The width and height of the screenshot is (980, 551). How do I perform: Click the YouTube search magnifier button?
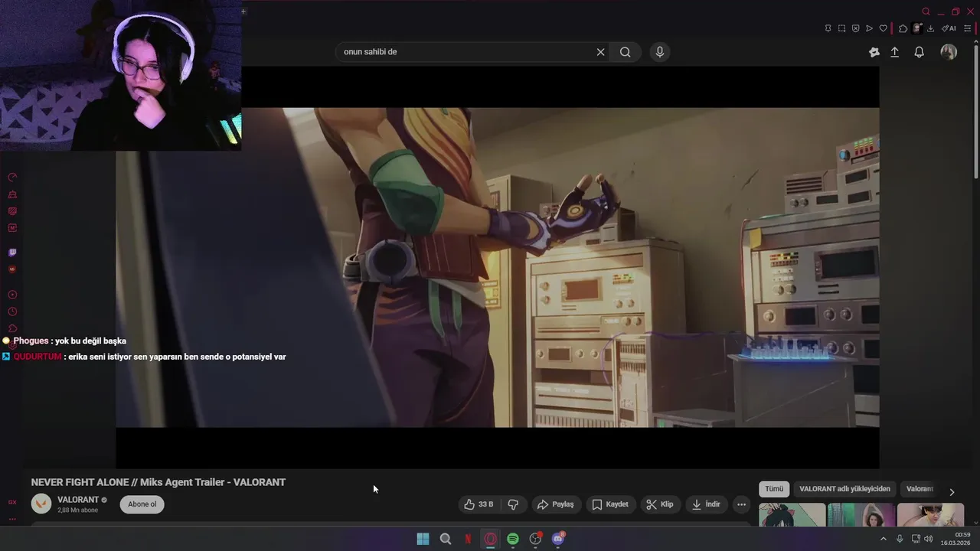point(626,52)
